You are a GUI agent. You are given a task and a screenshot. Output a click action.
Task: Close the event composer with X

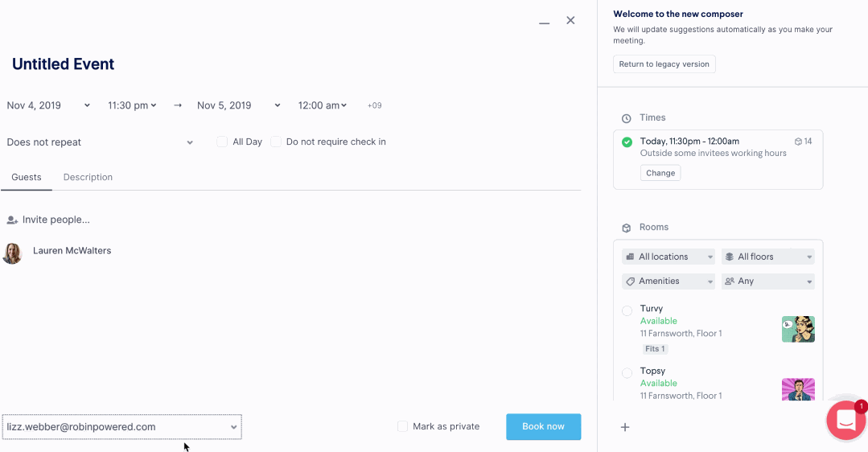coord(570,20)
